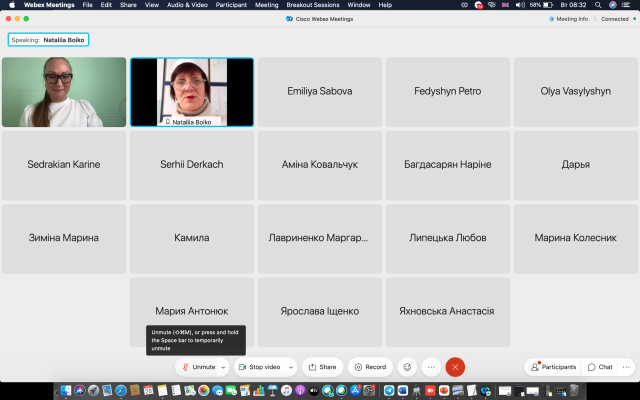
Task: Click the Speaking: Nataliia Boiko indicator
Action: pos(48,40)
